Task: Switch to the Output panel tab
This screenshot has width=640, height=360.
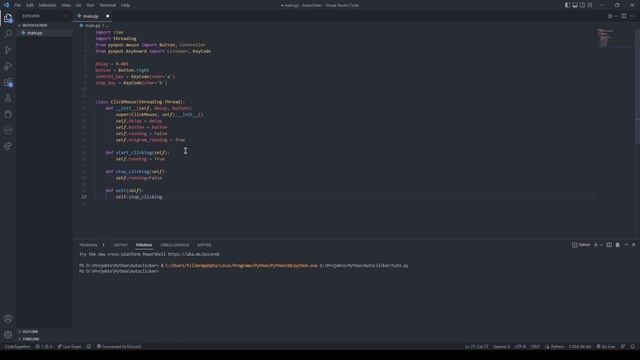Action: click(x=120, y=245)
